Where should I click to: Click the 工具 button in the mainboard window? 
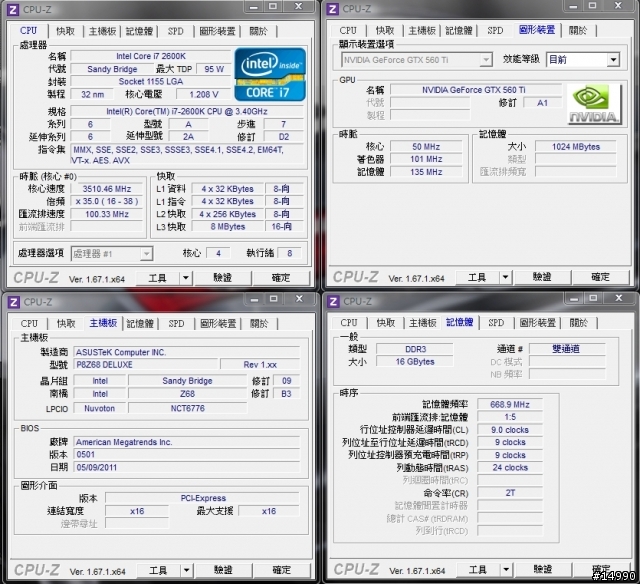point(158,570)
